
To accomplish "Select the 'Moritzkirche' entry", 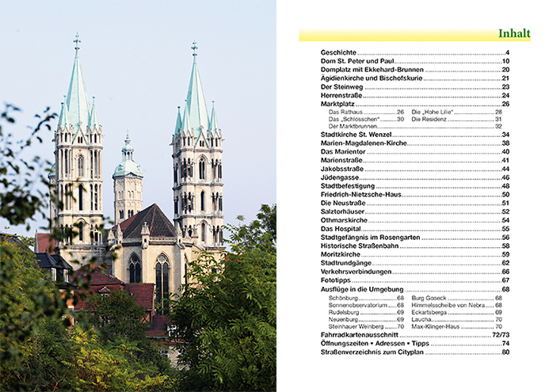I will [x=415, y=254].
